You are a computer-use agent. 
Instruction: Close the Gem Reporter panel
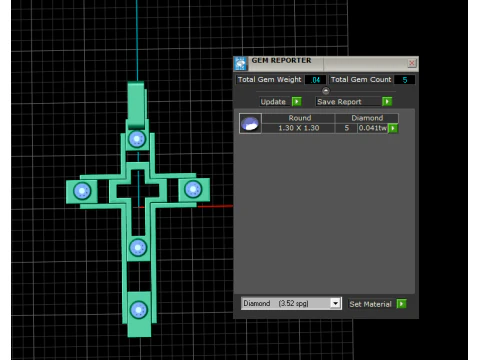[x=412, y=63]
